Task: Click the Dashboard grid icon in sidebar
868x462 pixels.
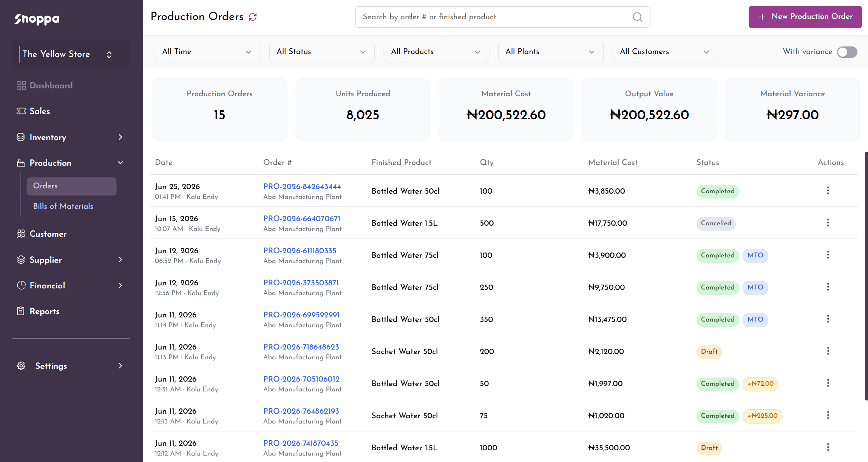Action: pyautogui.click(x=22, y=86)
